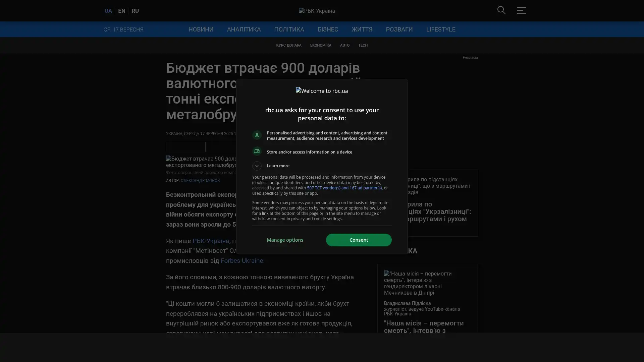The height and width of the screenshot is (362, 644).
Task: Open the НОВИНИ menu section
Action: pyautogui.click(x=201, y=29)
